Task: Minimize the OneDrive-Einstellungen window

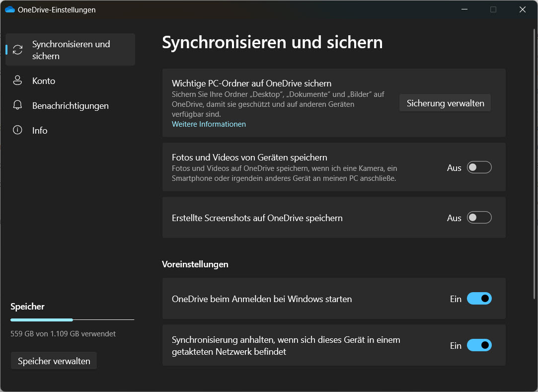Action: (464, 9)
